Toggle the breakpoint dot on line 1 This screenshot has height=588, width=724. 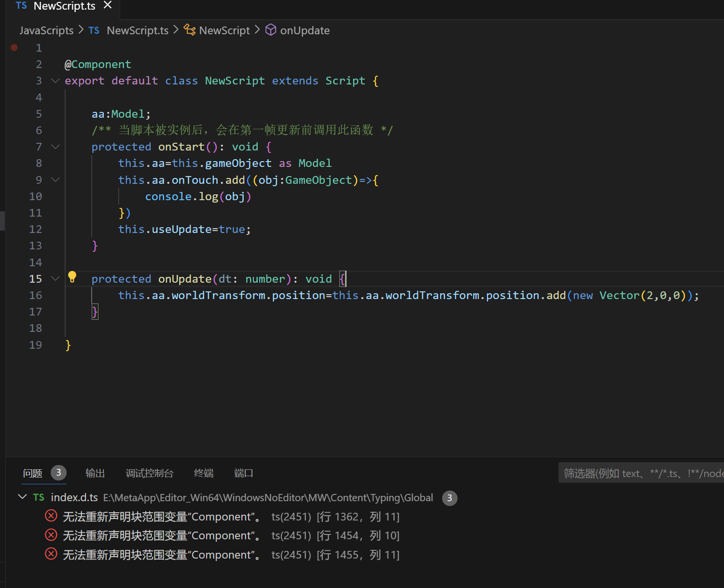pyautogui.click(x=14, y=47)
